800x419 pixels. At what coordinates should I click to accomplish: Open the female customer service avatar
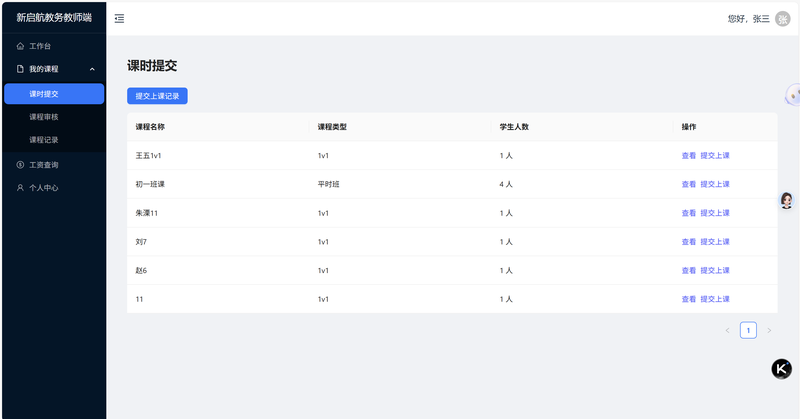pyautogui.click(x=786, y=200)
